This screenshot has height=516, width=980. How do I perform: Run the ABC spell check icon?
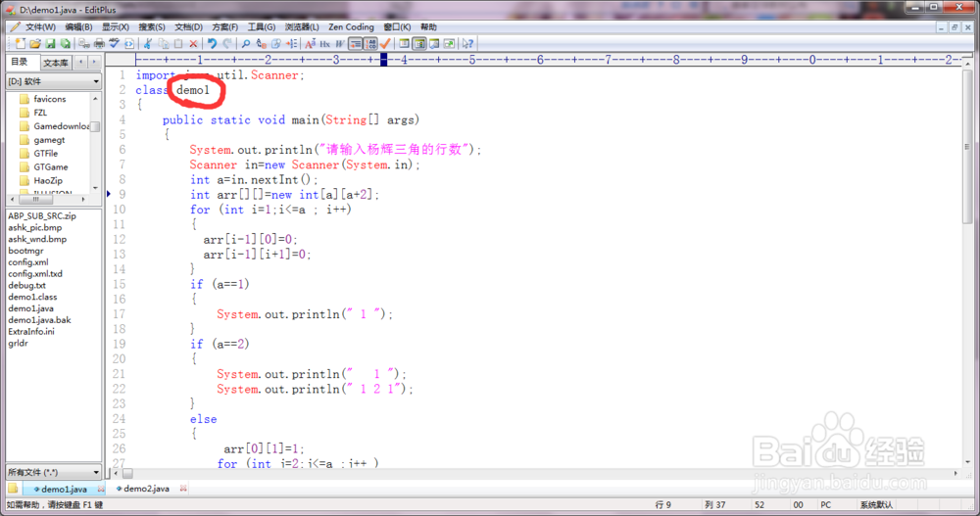[114, 43]
